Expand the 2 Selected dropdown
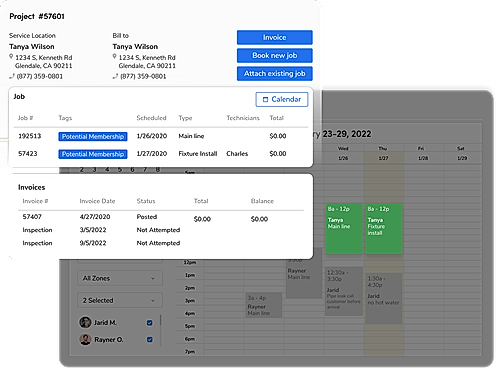This screenshot has width=498, height=368. coord(120,300)
